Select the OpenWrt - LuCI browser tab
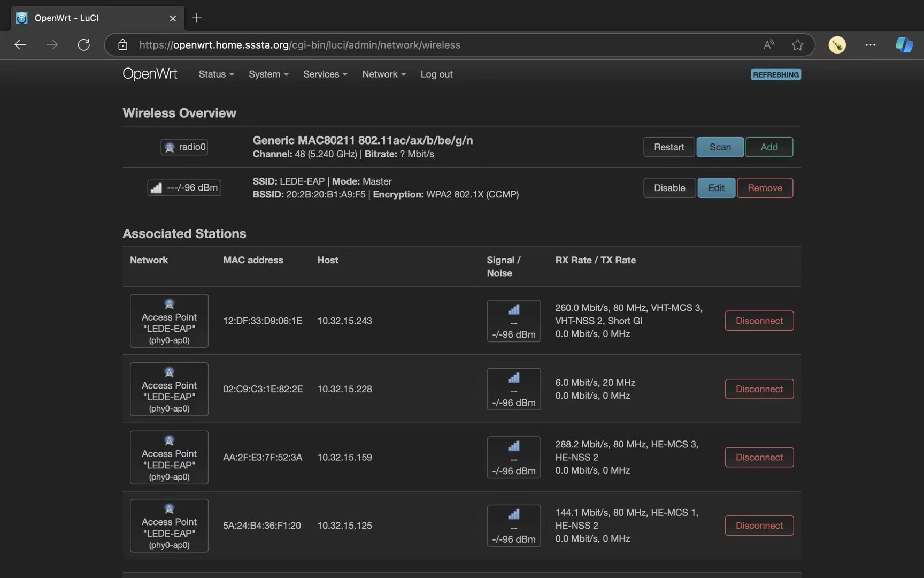 (97, 18)
